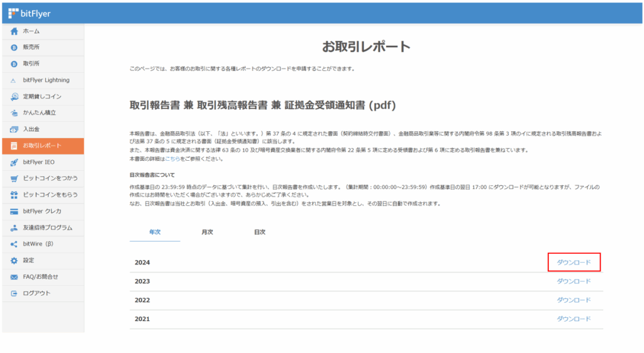Open bitWire (β) menu item
This screenshot has height=353, width=644.
43,244
